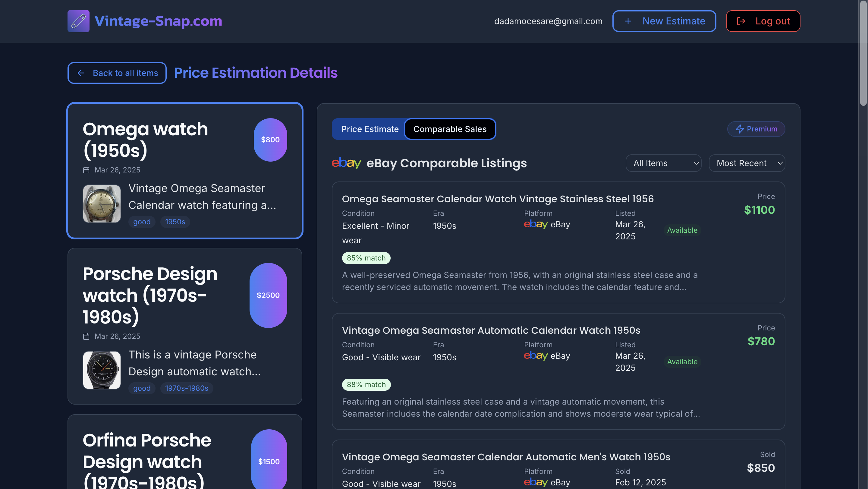Click the calendar icon under Omega watch title
The height and width of the screenshot is (489, 868).
(x=86, y=170)
